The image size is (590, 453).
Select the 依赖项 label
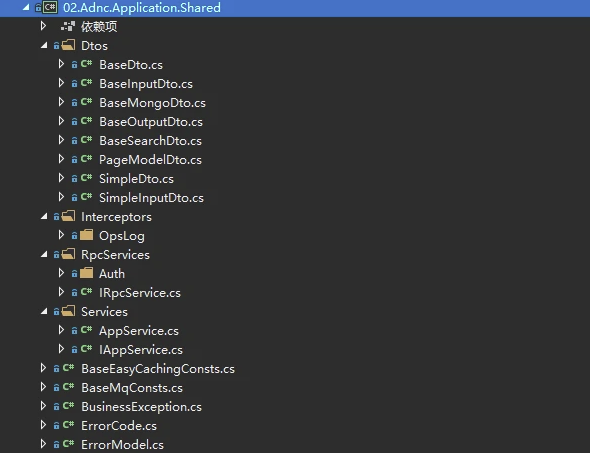pos(99,27)
